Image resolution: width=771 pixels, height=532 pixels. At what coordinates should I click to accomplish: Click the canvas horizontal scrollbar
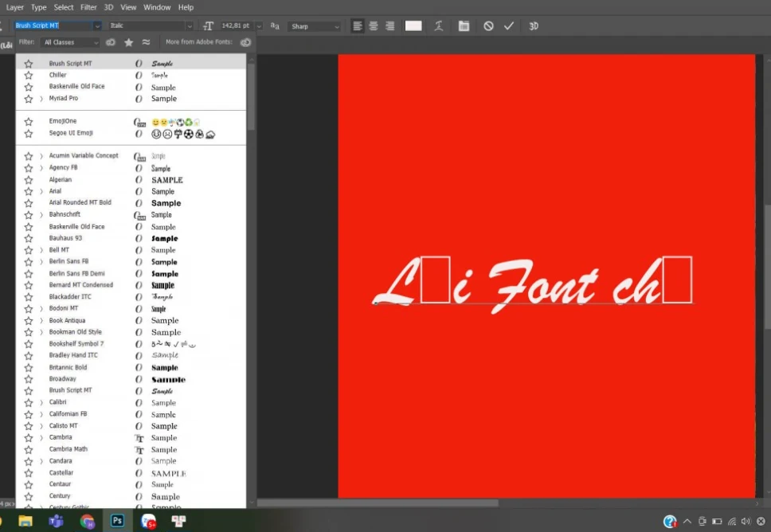[x=378, y=503]
